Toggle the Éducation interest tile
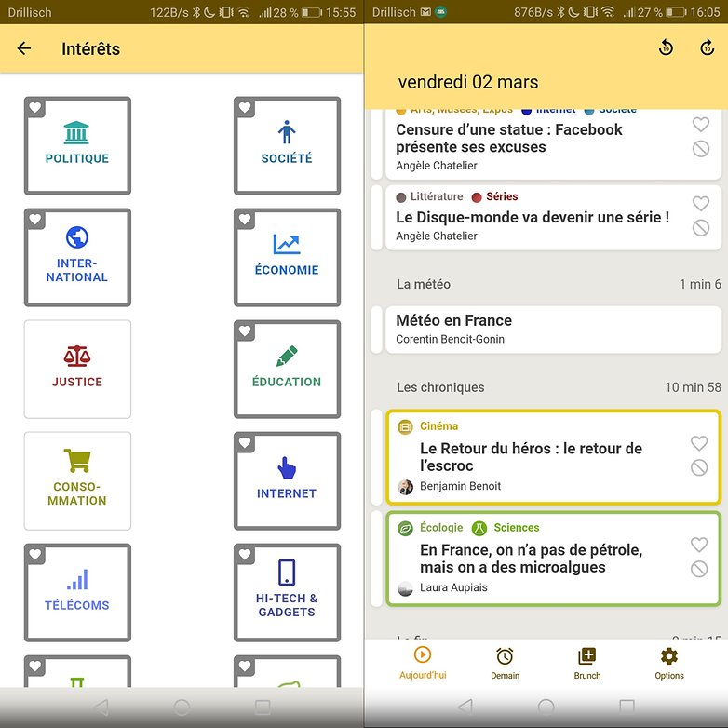Image resolution: width=728 pixels, height=728 pixels. coord(287,369)
